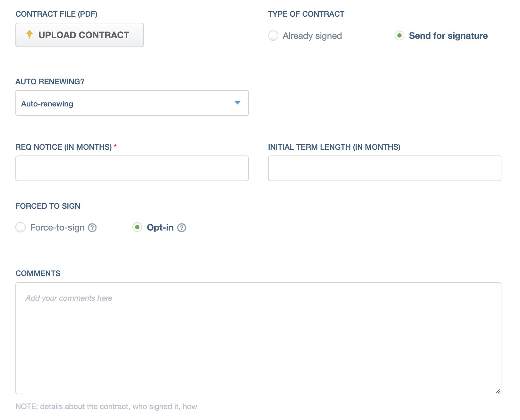The image size is (520, 420).
Task: Click the NOTE details text below comments
Action: pos(106,407)
